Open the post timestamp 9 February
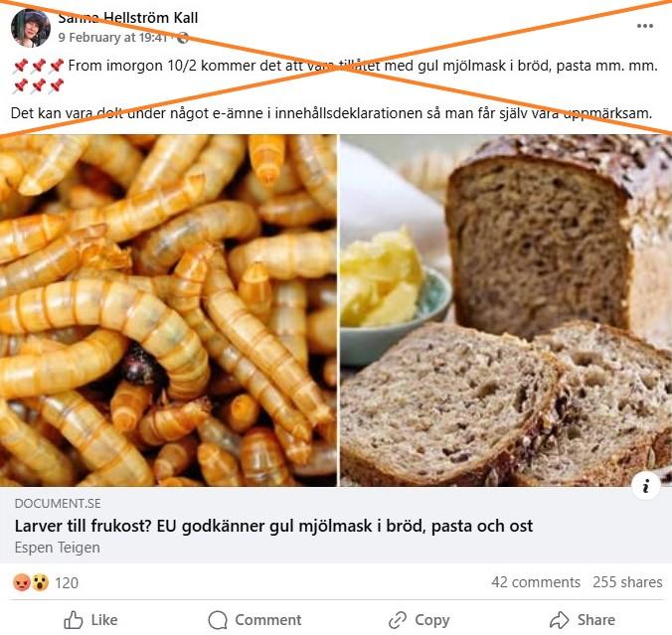The width and height of the screenshot is (672, 635). pos(112,38)
